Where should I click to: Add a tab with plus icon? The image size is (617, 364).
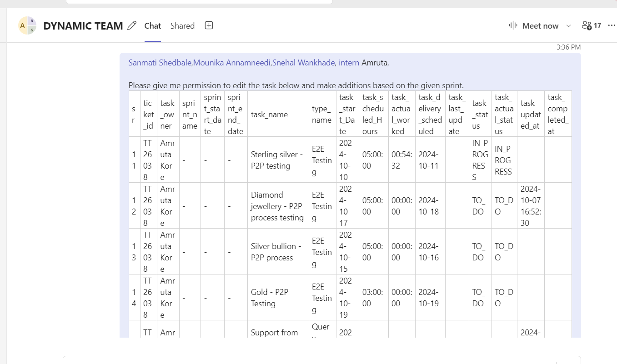click(x=209, y=25)
